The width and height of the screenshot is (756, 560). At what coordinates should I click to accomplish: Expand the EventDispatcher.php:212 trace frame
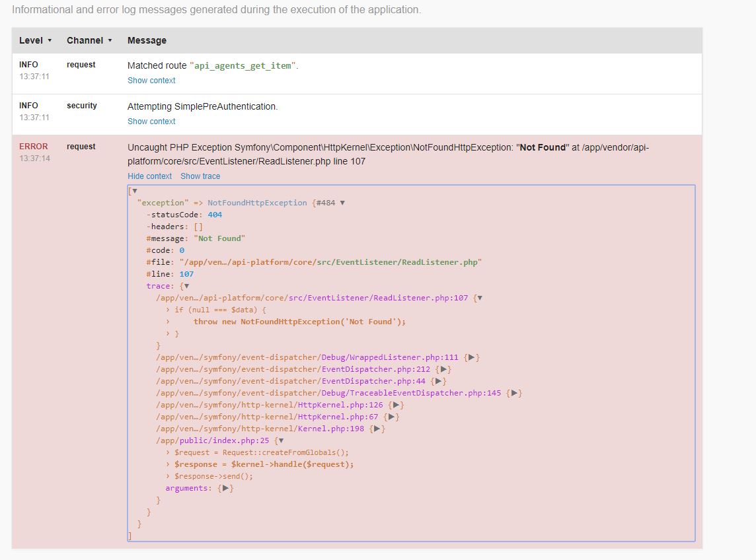tap(444, 369)
